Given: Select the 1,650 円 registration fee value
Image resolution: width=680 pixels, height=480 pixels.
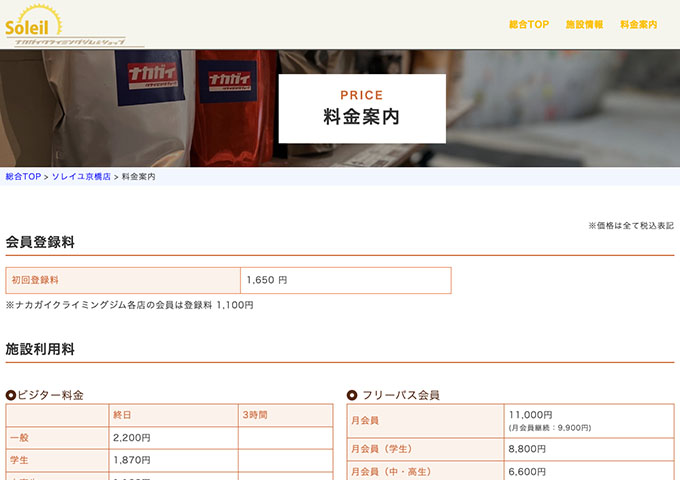Looking at the screenshot, I should click(267, 280).
